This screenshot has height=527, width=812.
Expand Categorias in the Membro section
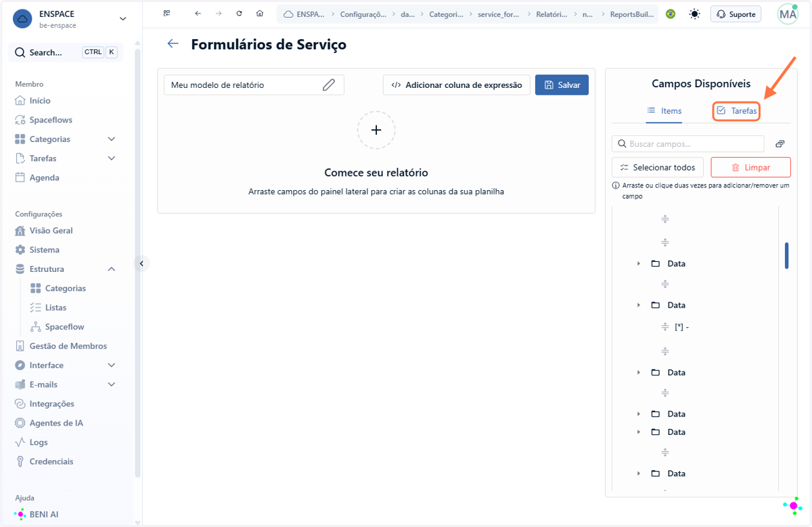(x=112, y=139)
